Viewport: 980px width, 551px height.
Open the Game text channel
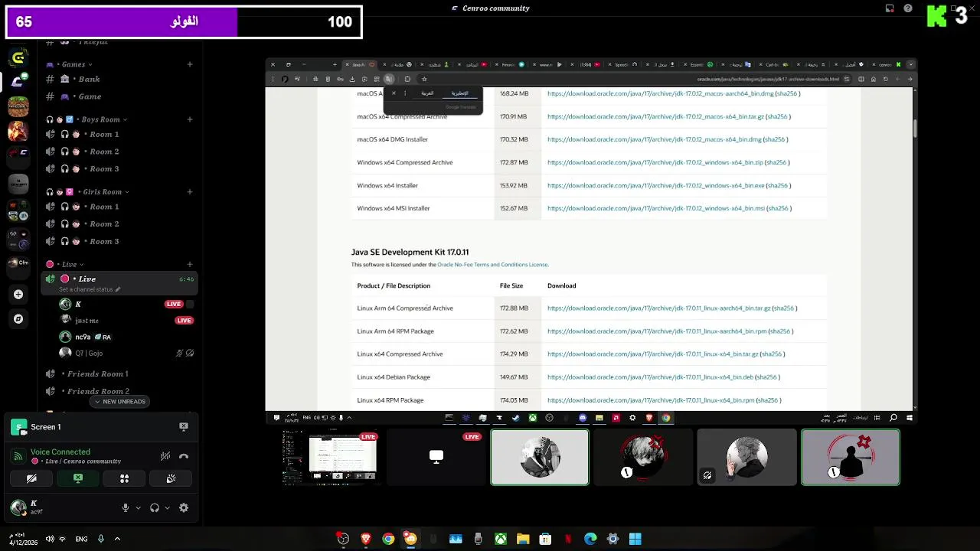pos(119,96)
